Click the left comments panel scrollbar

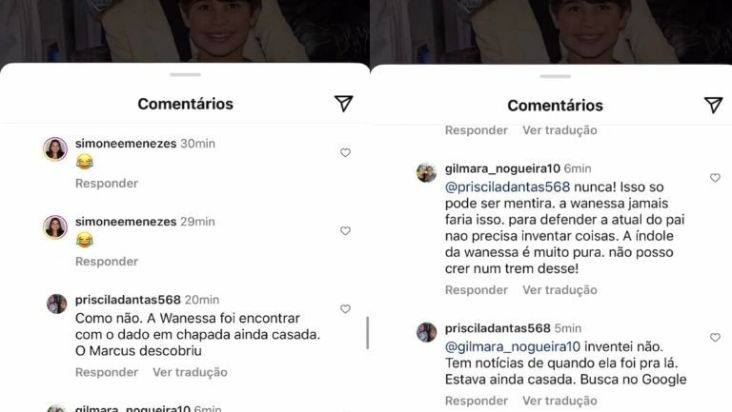[x=367, y=333]
